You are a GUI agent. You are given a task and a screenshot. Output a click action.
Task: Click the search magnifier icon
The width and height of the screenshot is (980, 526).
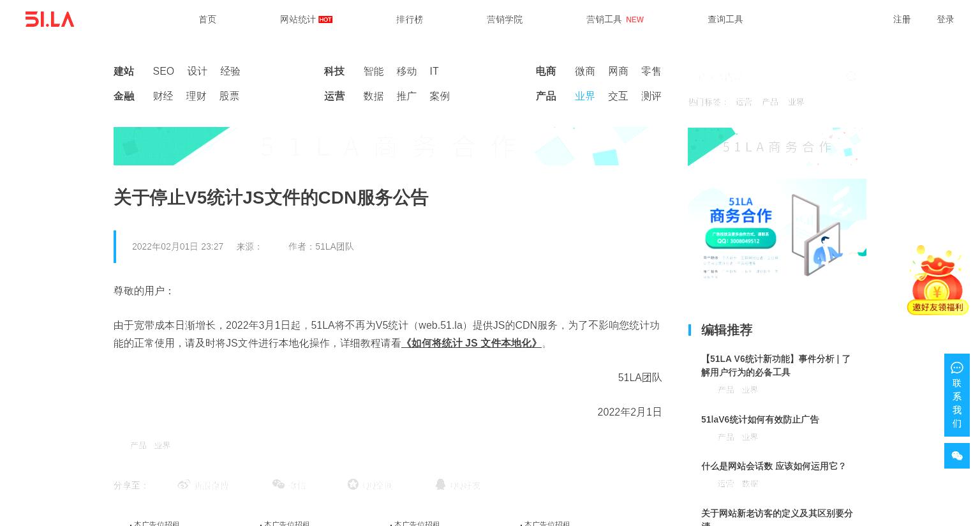[x=851, y=77]
